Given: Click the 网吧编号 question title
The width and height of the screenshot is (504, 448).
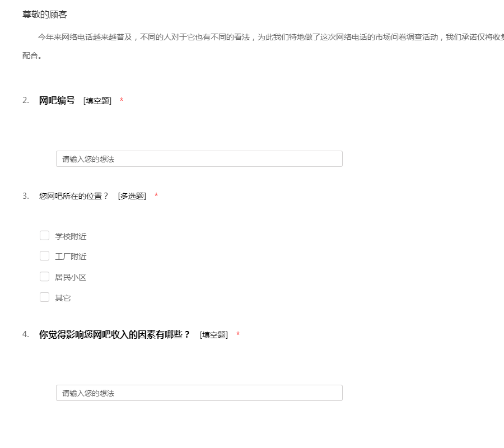Looking at the screenshot, I should pyautogui.click(x=57, y=100).
